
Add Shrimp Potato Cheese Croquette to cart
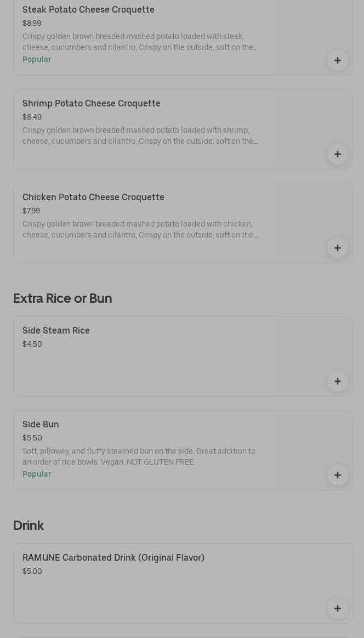pos(338,154)
